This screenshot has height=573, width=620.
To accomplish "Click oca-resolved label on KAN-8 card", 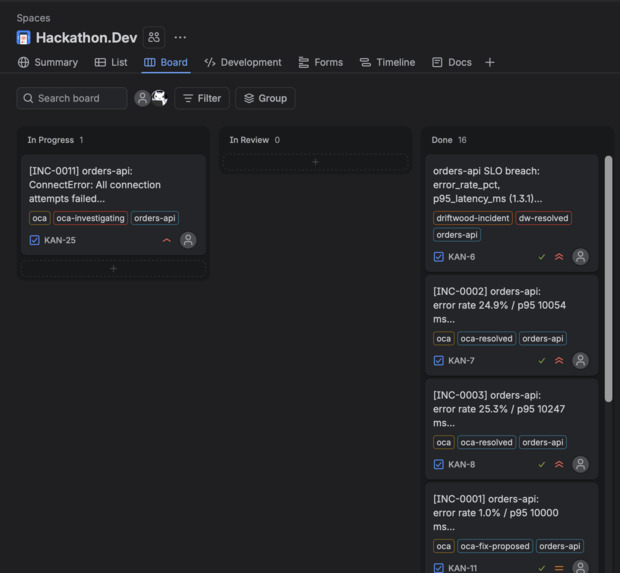I will (486, 442).
